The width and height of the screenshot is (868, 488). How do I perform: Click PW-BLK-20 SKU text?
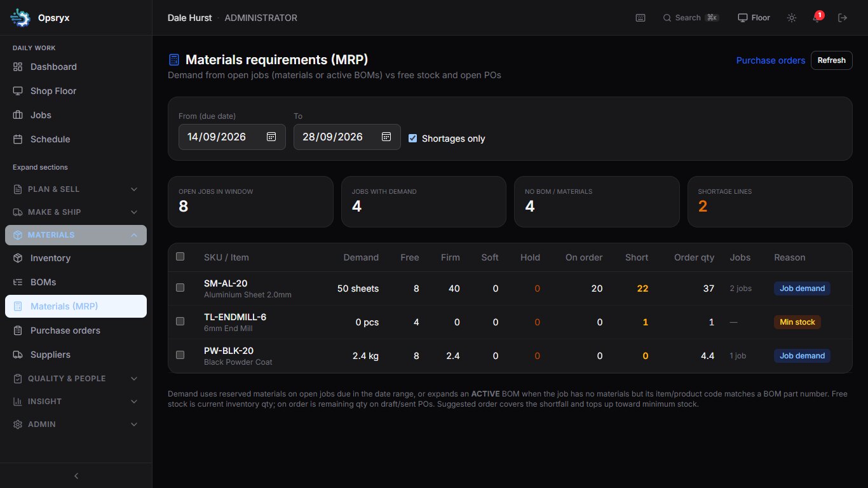229,351
